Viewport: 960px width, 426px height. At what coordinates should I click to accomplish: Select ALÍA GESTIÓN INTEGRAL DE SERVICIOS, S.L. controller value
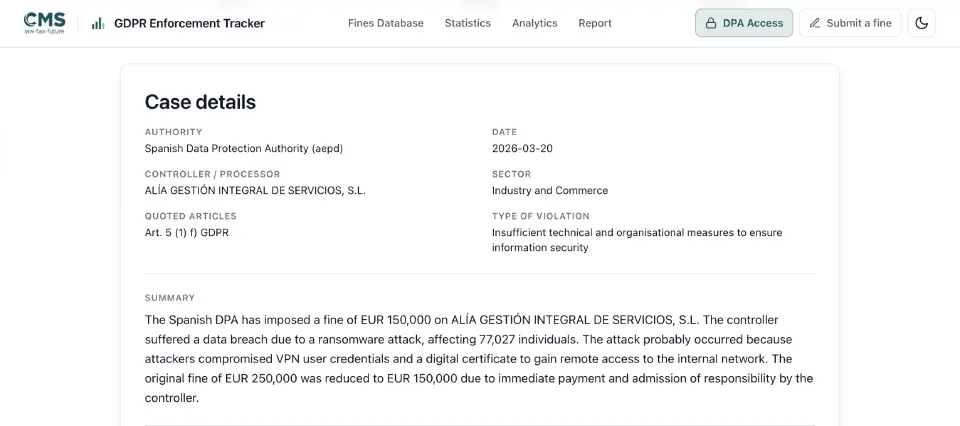click(255, 190)
